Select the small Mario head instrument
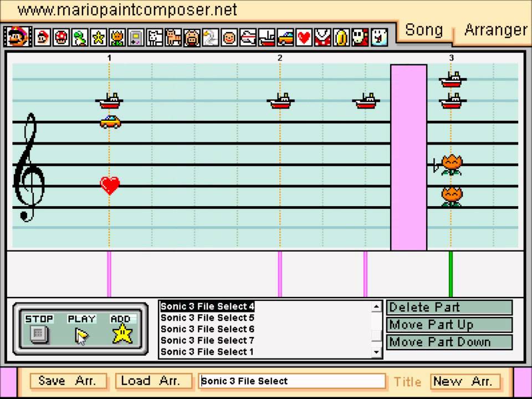Screen dimensions: 532x399 point(43,37)
